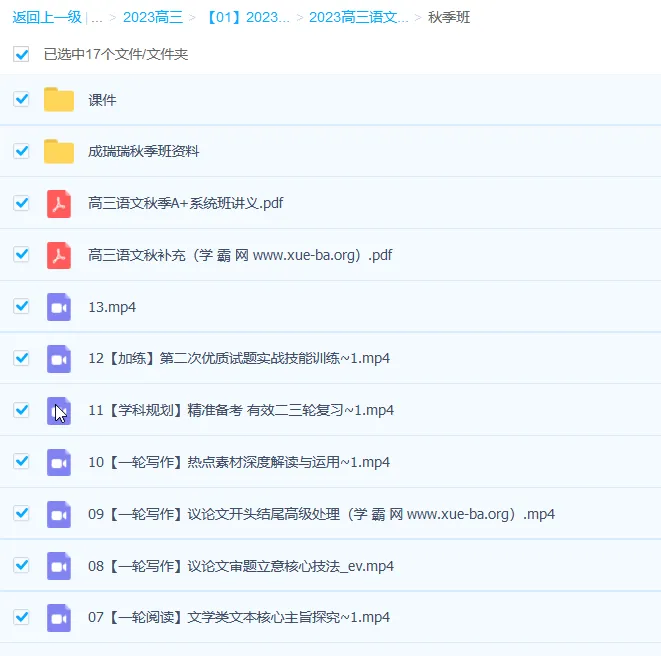
Task: Click the 课件 folder icon
Action: point(59,100)
